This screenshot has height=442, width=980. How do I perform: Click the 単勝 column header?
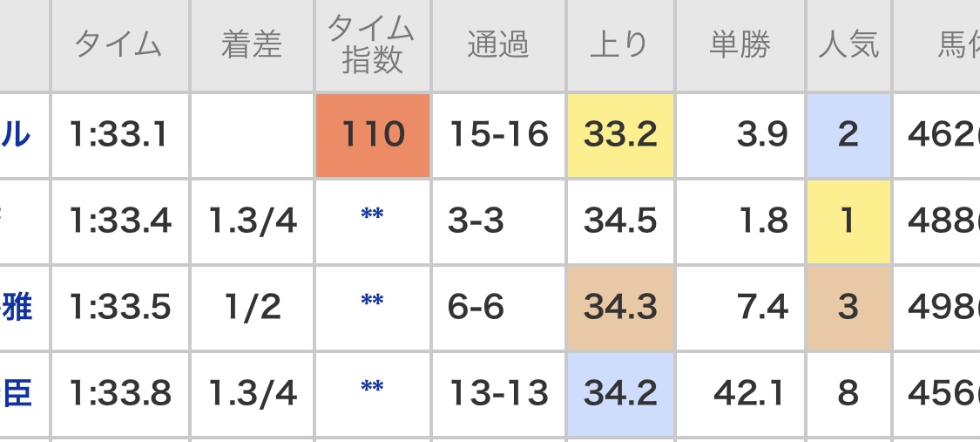(x=740, y=45)
